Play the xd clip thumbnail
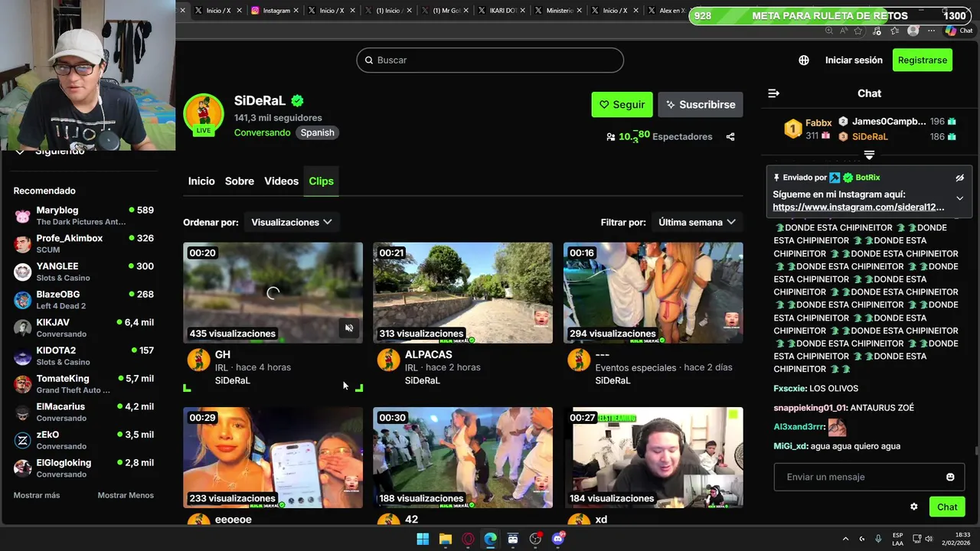The height and width of the screenshot is (551, 980). 653,457
